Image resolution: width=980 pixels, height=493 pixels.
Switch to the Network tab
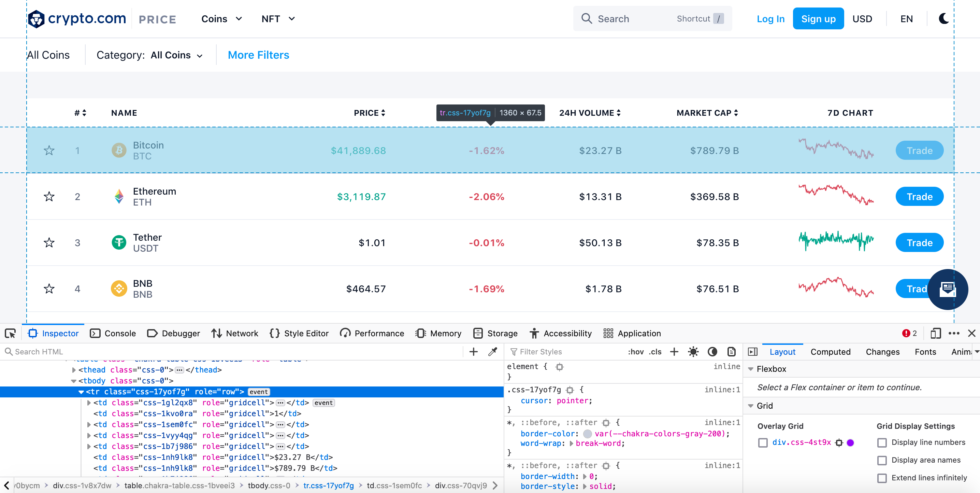click(x=235, y=334)
